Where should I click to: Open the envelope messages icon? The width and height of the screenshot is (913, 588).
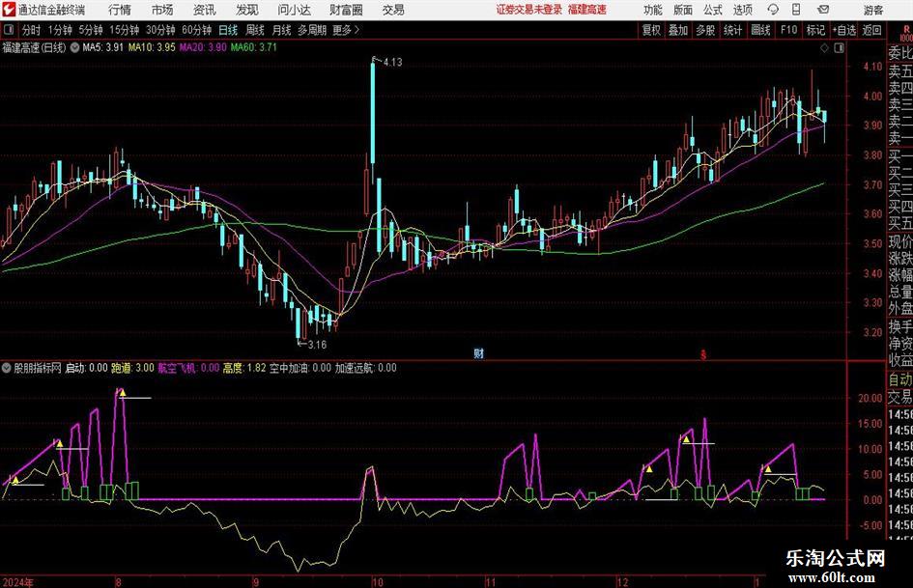pos(823,10)
